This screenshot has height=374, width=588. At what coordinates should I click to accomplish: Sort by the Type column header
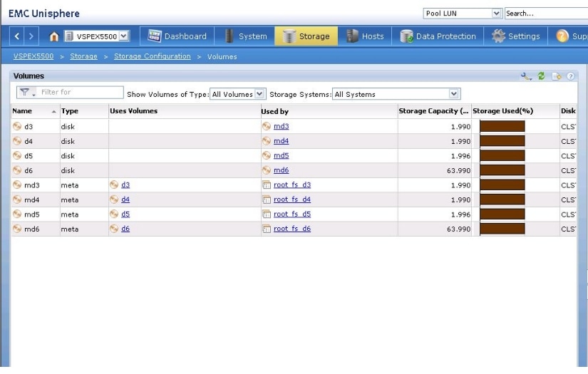[x=84, y=111]
